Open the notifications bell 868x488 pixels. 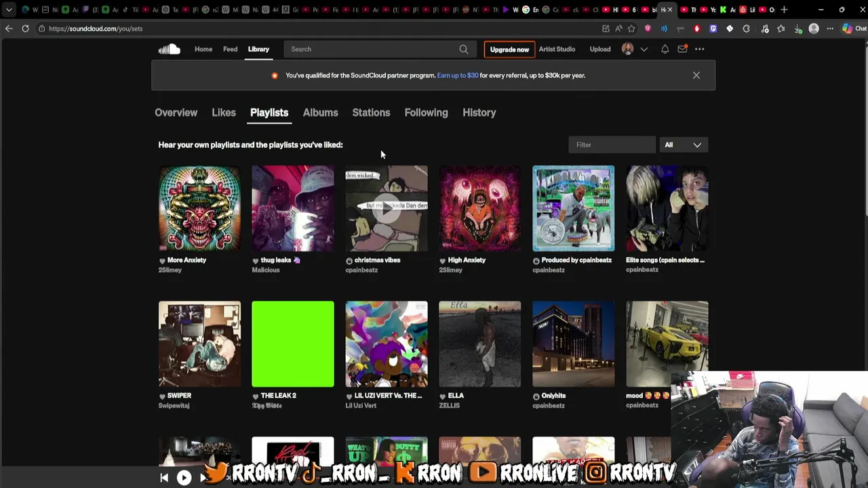[x=665, y=49]
